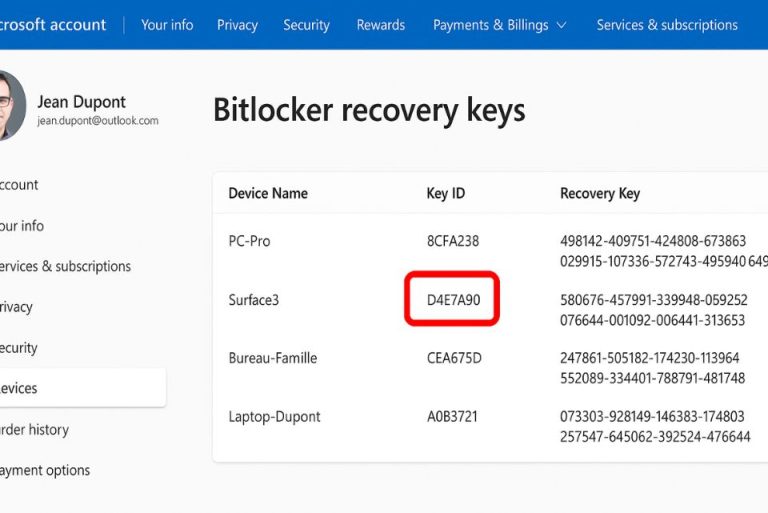Open Your info in the left sidebar

22,226
